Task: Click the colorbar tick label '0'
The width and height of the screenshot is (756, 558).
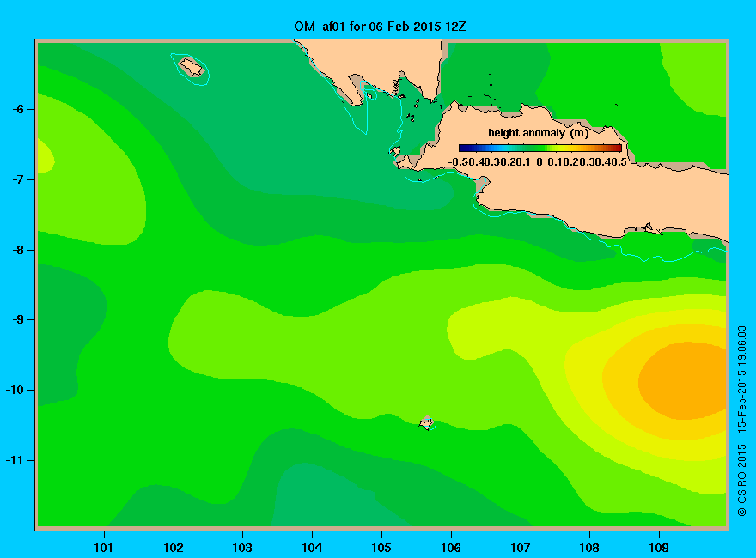Action: coord(539,162)
